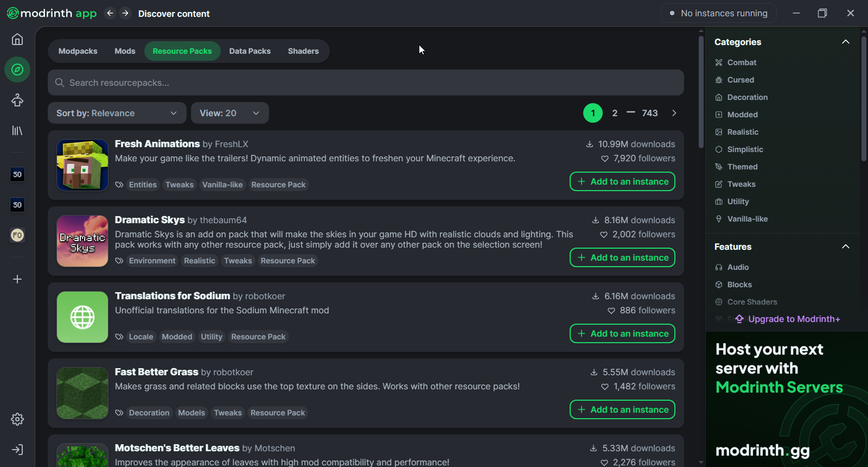
Task: Go to the Home page in sidebar
Action: [17, 39]
